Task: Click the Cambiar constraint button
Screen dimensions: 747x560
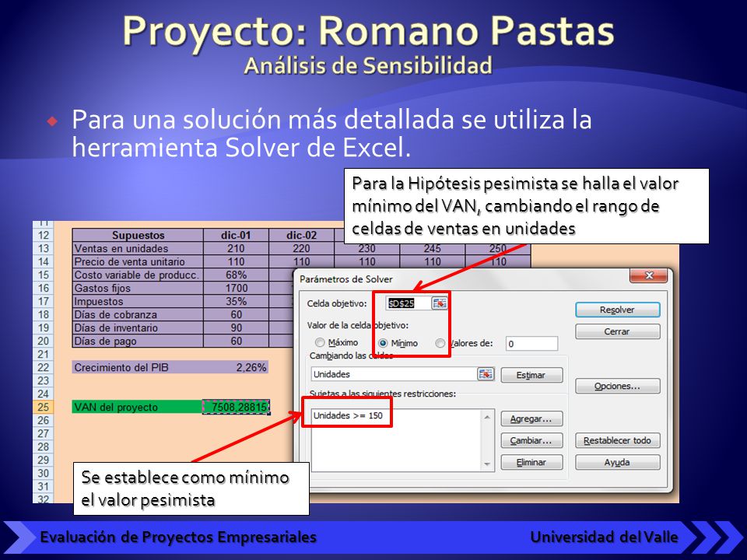Action: coord(531,440)
